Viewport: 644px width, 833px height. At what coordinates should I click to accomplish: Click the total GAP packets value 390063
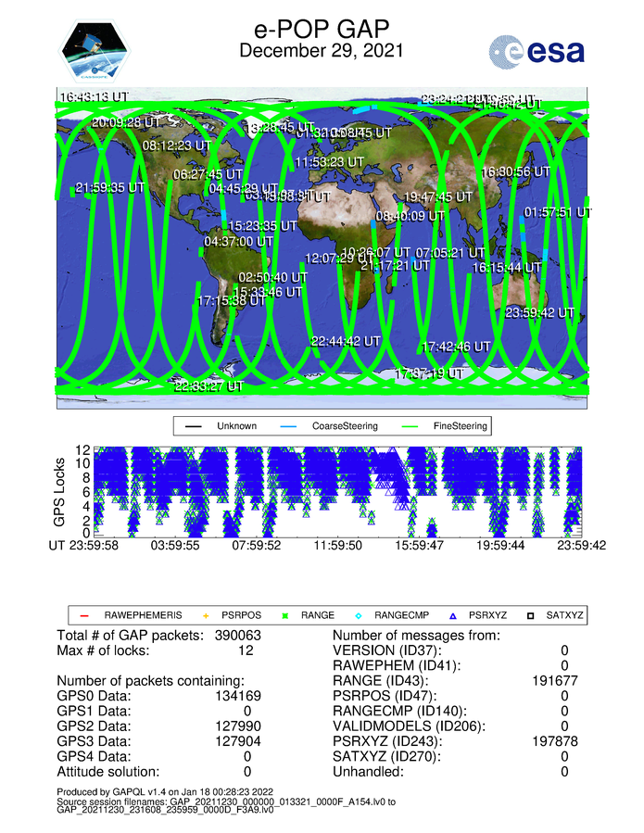(x=238, y=636)
